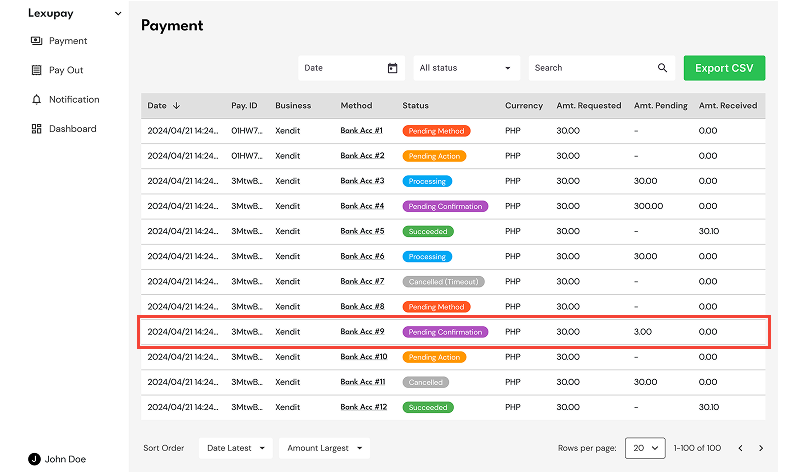Go to next page arrow
This screenshot has height=473, width=802.
tap(761, 448)
